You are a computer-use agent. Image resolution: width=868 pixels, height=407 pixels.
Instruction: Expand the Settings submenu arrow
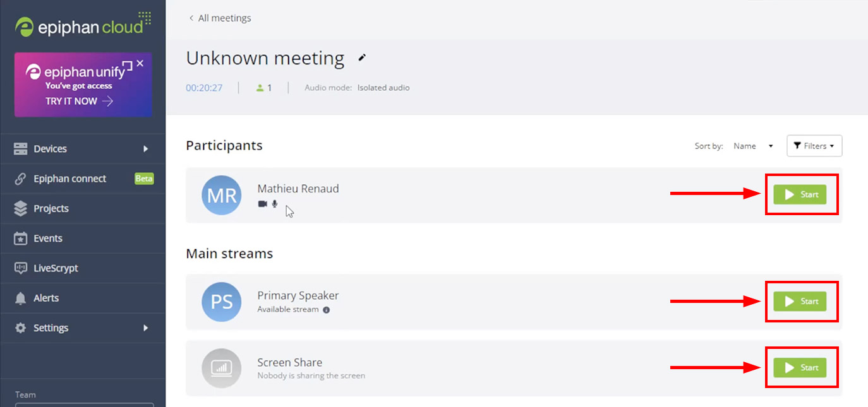tap(146, 328)
